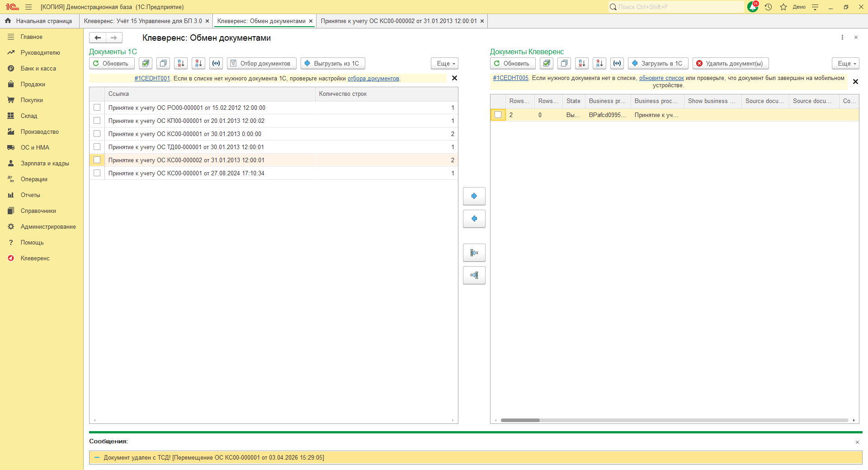Open the form's three-dot options menu
The image size is (868, 470).
[x=842, y=38]
